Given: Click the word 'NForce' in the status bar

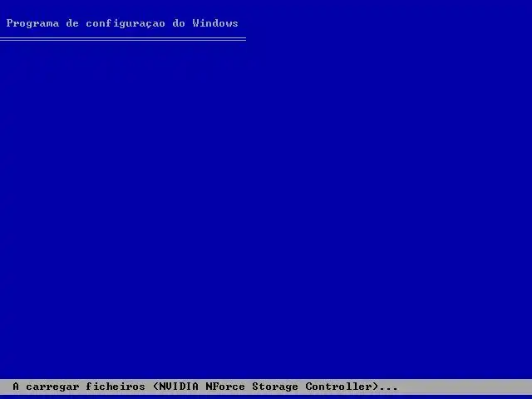Looking at the screenshot, I should click(225, 386).
